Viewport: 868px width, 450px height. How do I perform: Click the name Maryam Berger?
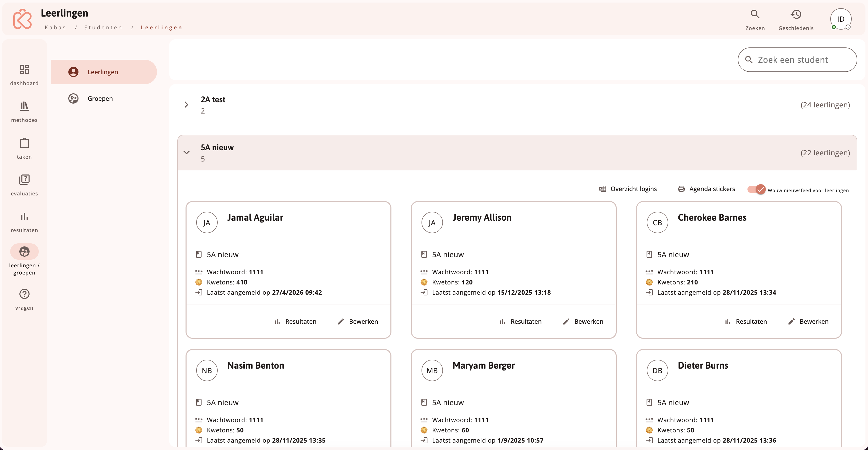tap(483, 366)
